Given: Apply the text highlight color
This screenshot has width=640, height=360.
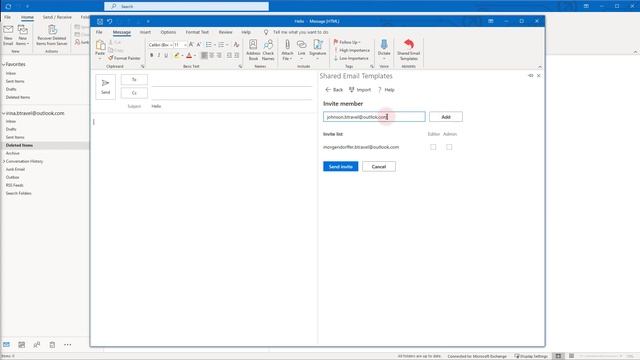Looking at the screenshot, I should coord(177,55).
